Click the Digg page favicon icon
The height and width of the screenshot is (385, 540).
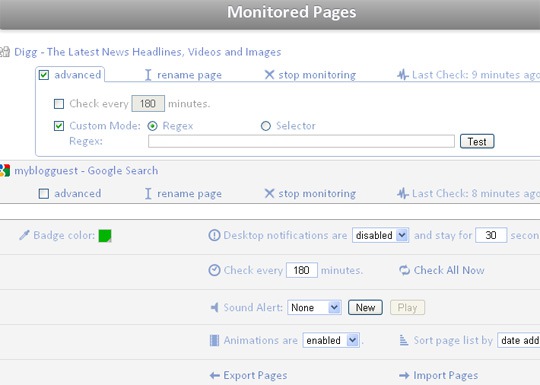[x=5, y=52]
